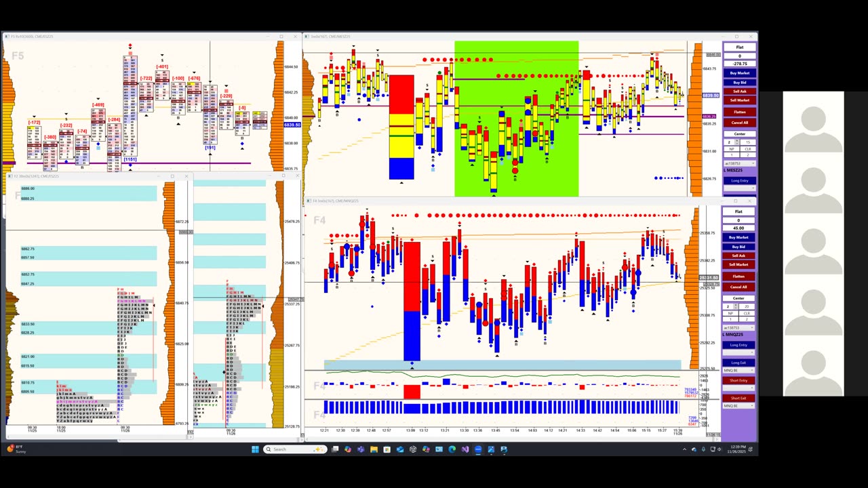Click Sell Ask in the MESZ25 trade panel
The height and width of the screenshot is (488, 868).
(740, 91)
